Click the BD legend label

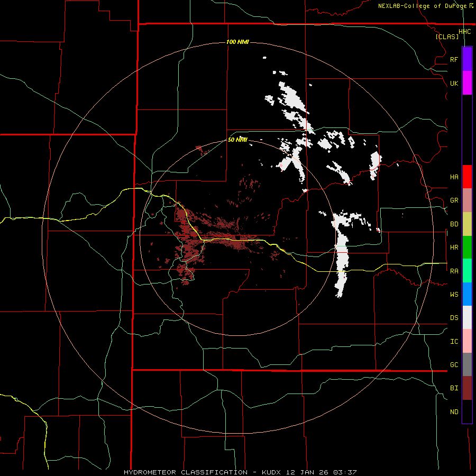[x=454, y=224]
